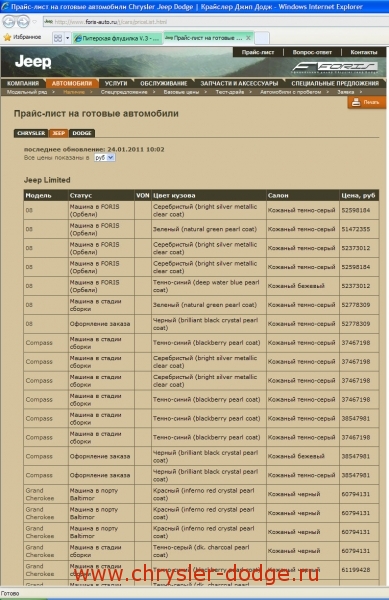The image size is (389, 600).
Task: Click the Цена, руб column header
Action: 358,196
